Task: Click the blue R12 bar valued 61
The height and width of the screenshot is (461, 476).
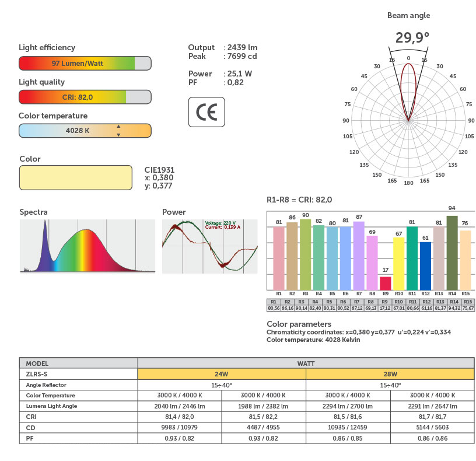Action: (425, 266)
